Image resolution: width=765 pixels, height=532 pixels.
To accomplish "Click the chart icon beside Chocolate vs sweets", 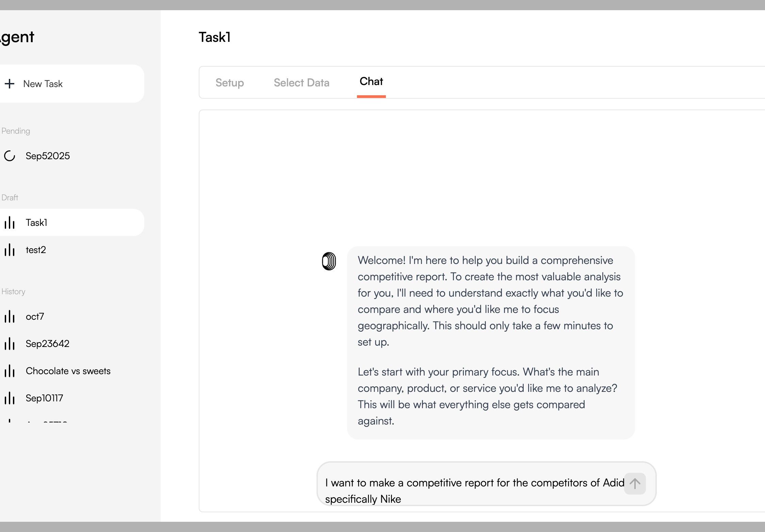I will click(10, 371).
